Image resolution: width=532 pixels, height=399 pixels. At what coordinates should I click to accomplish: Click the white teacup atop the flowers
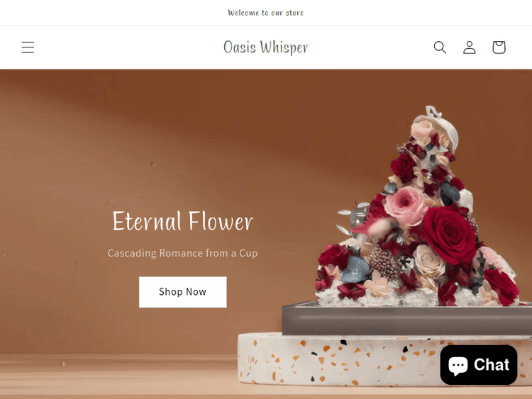438,127
